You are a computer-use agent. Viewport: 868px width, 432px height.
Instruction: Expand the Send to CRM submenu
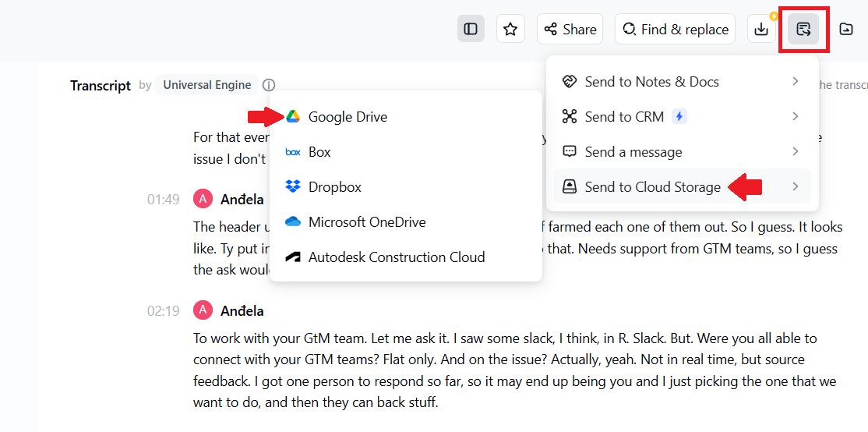(795, 117)
